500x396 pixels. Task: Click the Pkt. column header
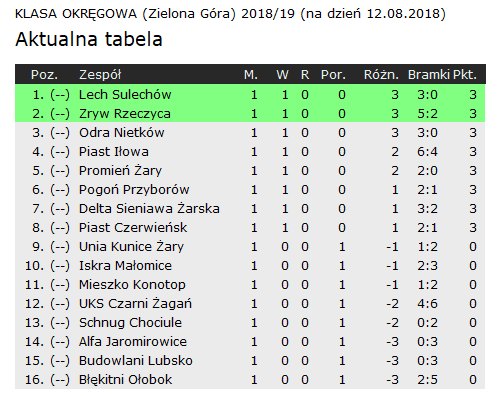[x=465, y=74]
